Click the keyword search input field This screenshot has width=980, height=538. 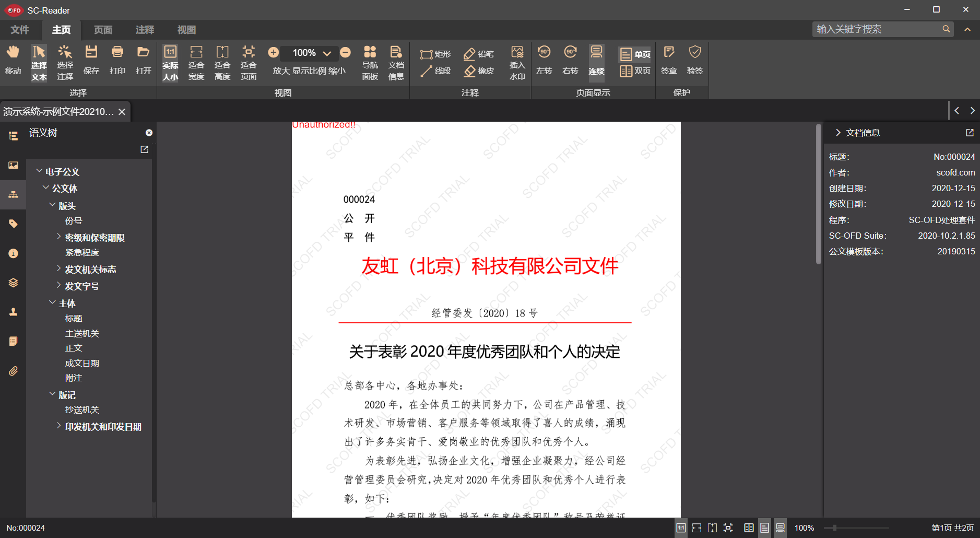[877, 29]
